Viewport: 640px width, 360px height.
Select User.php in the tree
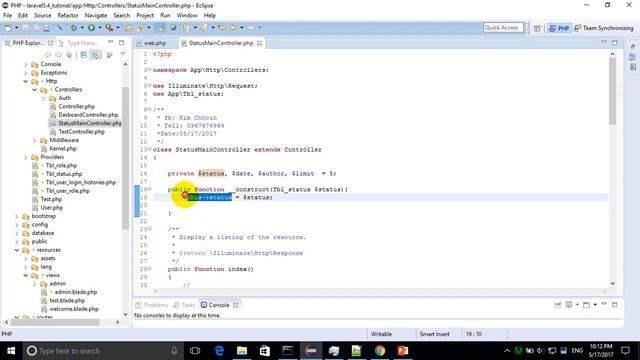tap(51, 208)
